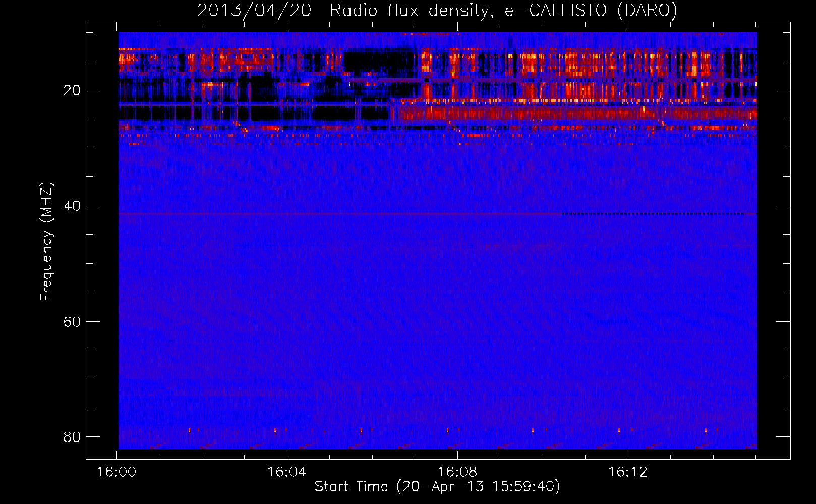Click the 'Frequency (MHZ)' axis label

click(46, 242)
